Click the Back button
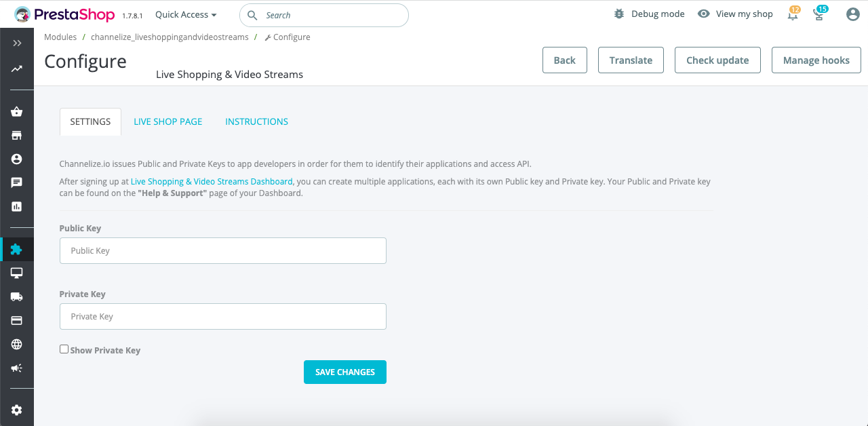This screenshot has width=868, height=426. [x=564, y=60]
